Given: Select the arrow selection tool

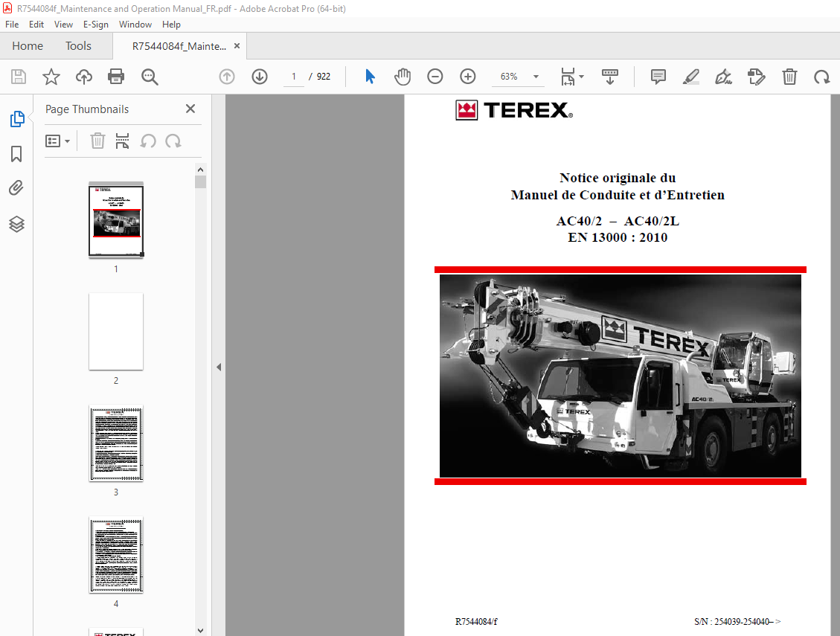Looking at the screenshot, I should [370, 77].
